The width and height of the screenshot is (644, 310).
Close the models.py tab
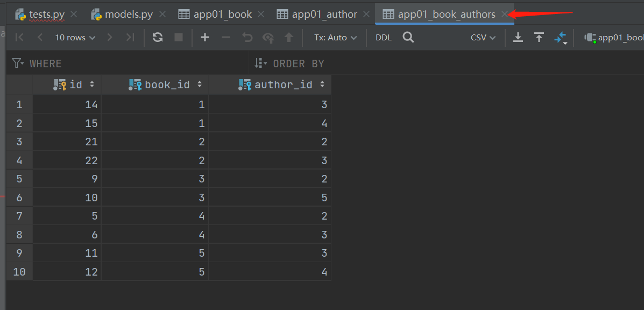click(x=162, y=15)
